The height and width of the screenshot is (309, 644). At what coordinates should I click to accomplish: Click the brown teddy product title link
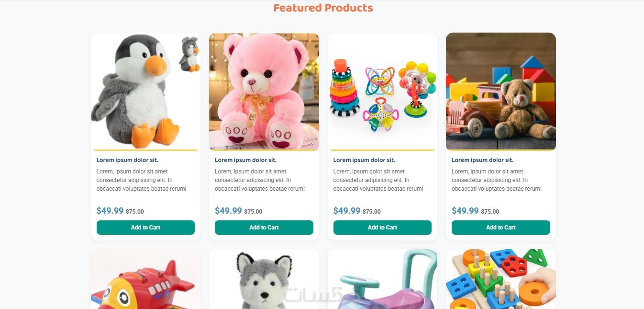482,160
